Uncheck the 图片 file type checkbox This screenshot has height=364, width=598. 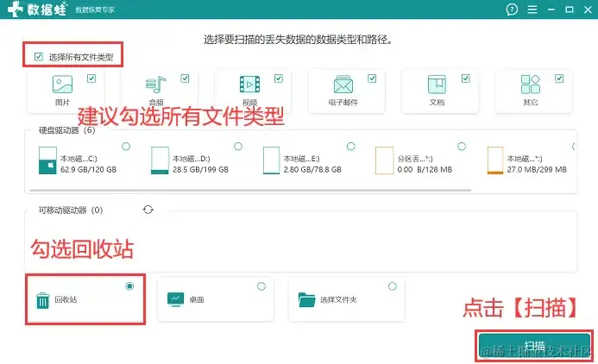click(x=91, y=78)
